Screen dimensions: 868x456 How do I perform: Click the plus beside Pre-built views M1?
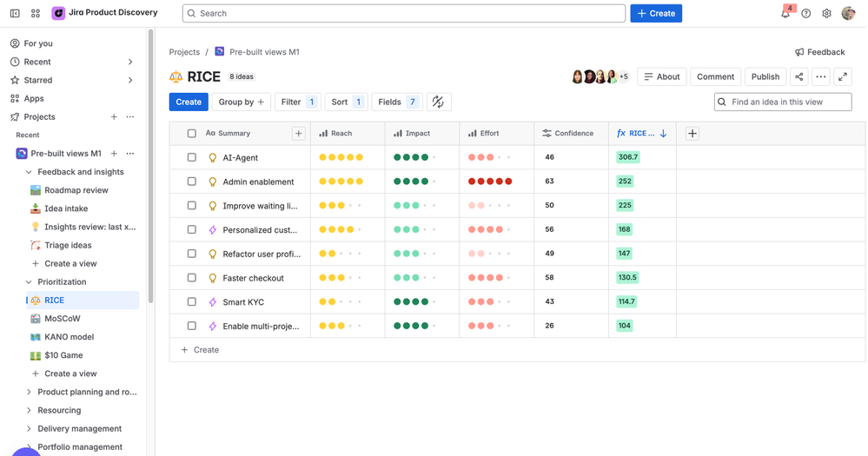pyautogui.click(x=114, y=153)
